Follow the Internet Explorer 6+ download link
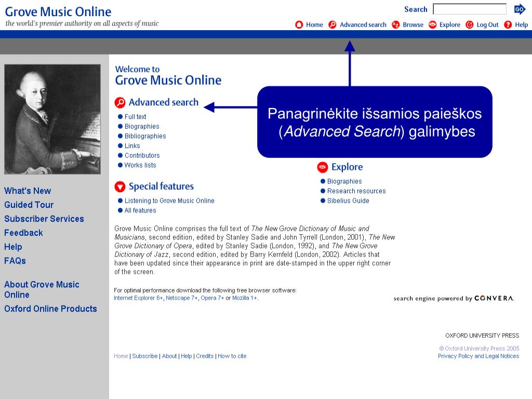532x399 pixels. [x=138, y=298]
